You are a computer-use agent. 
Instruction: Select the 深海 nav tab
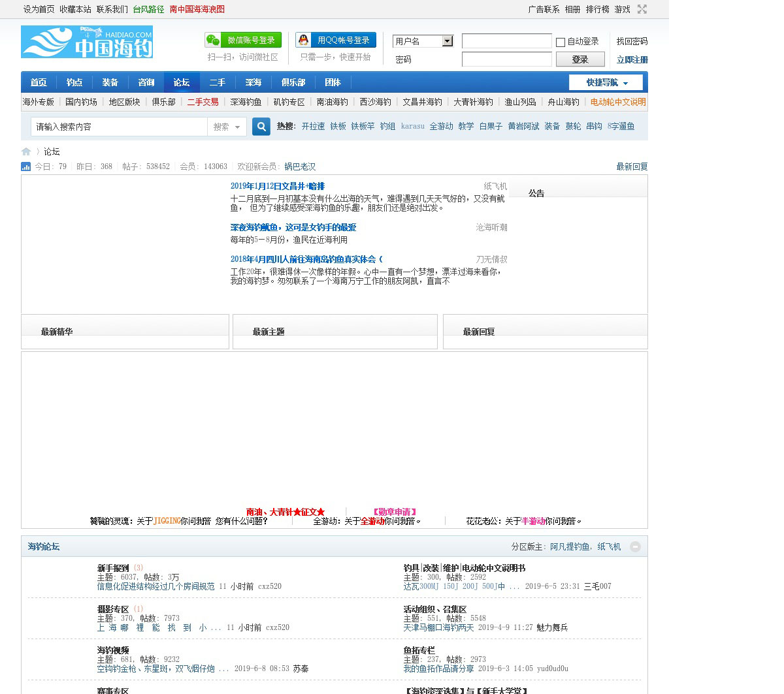pos(253,82)
